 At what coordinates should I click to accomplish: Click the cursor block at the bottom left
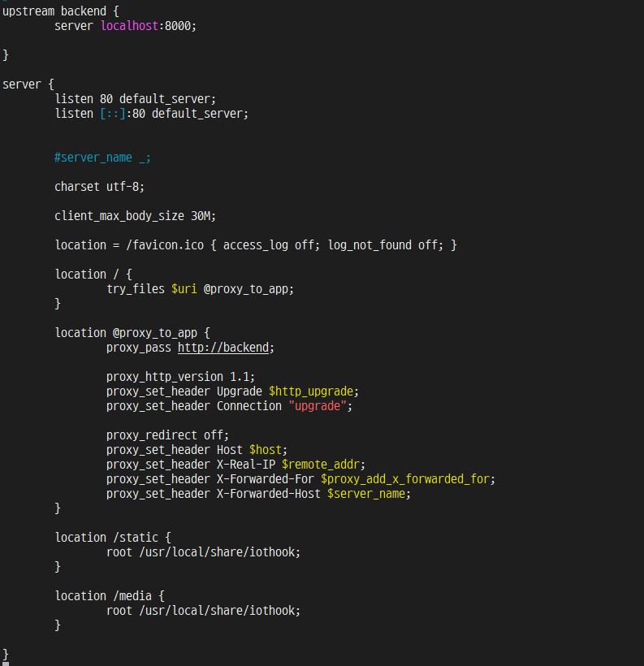pyautogui.click(x=6, y=664)
